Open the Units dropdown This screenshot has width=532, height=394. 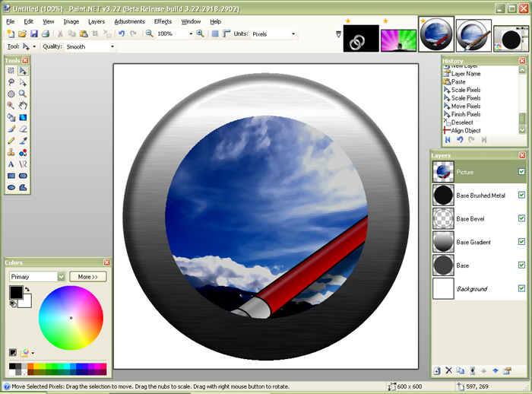pyautogui.click(x=293, y=34)
